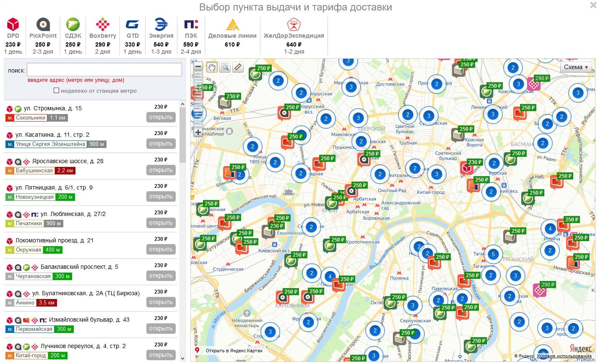
Task: Choose the Энергия carrier icon
Action: 161,24
